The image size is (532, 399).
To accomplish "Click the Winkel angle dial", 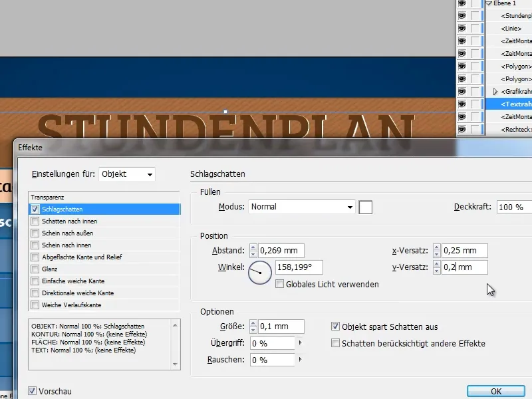I will [x=260, y=272].
